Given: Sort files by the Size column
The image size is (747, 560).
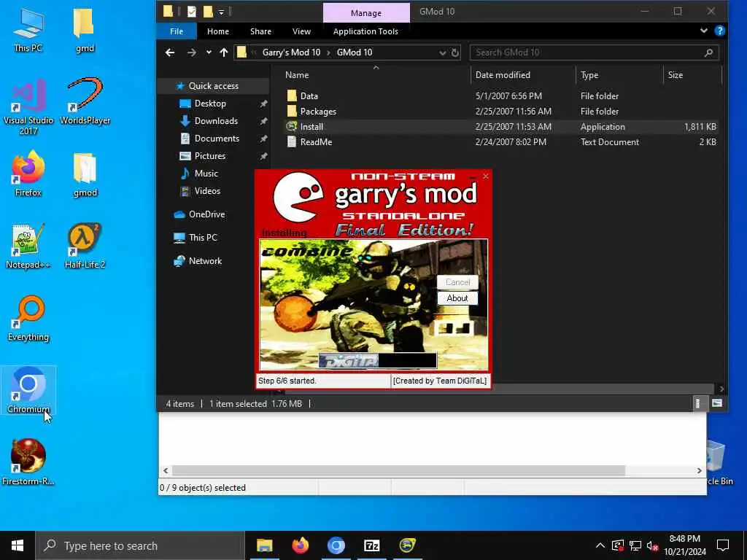Looking at the screenshot, I should tap(675, 75).
